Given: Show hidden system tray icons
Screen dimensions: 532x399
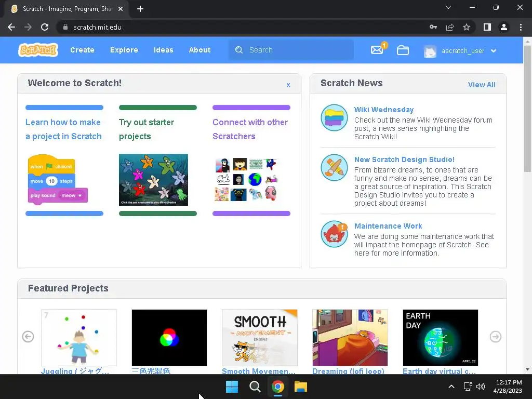Looking at the screenshot, I should [x=451, y=387].
